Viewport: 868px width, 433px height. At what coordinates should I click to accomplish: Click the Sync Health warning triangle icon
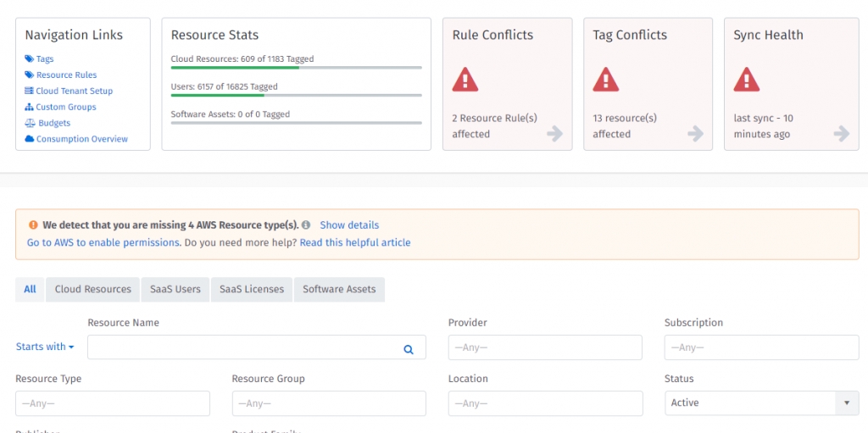(746, 80)
